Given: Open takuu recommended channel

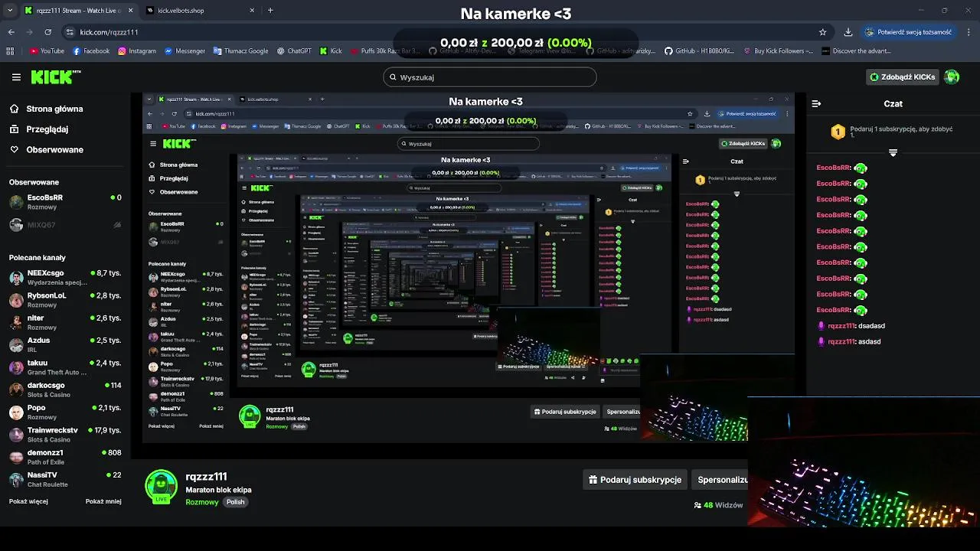Looking at the screenshot, I should point(65,367).
